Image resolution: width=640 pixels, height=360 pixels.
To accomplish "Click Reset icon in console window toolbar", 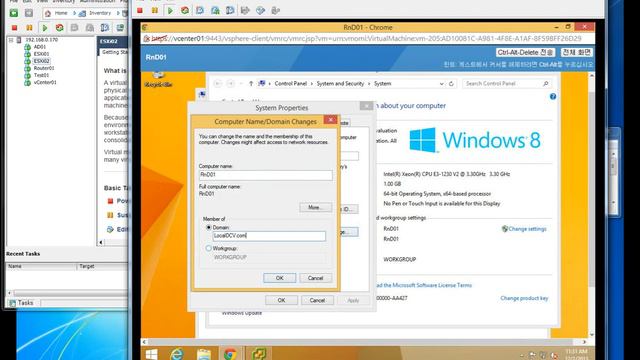I will coord(185,11).
